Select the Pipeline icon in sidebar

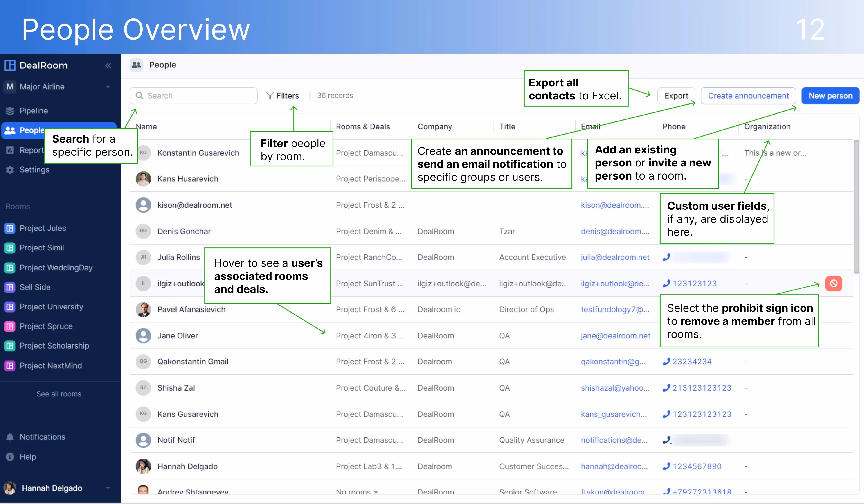(x=10, y=111)
